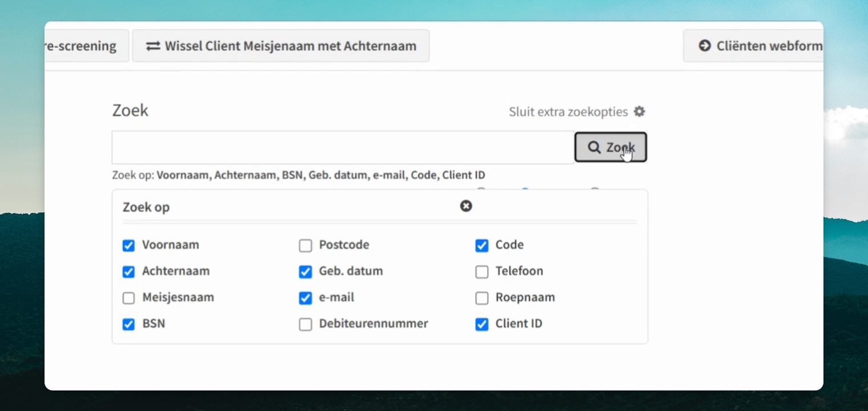
Task: Click the arrow icon on Cliënten webform button
Action: [705, 46]
